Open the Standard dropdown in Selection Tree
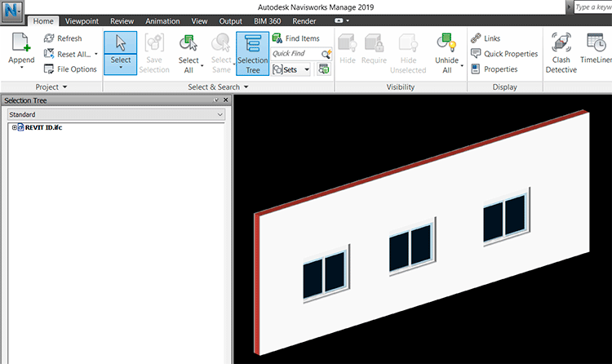This screenshot has height=364, width=612. 117,114
